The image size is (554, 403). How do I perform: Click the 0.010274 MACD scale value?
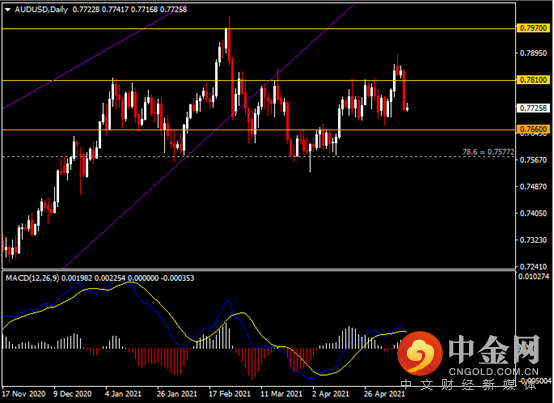[534, 276]
